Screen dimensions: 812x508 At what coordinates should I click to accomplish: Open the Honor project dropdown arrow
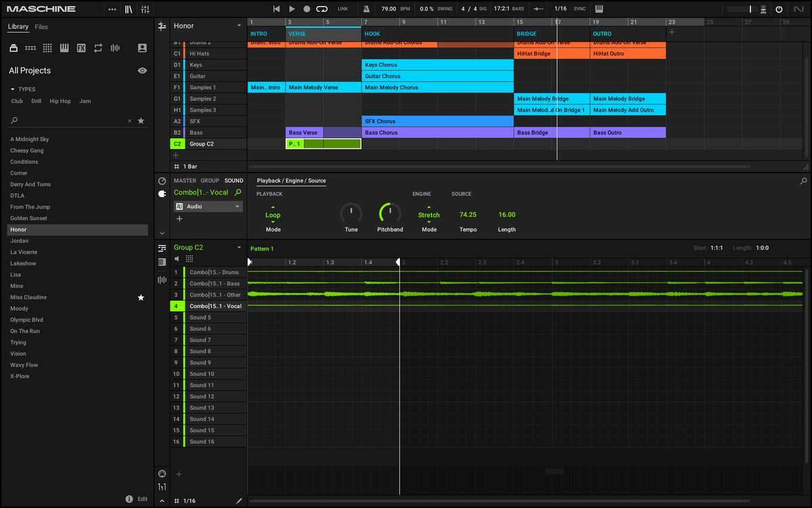239,26
